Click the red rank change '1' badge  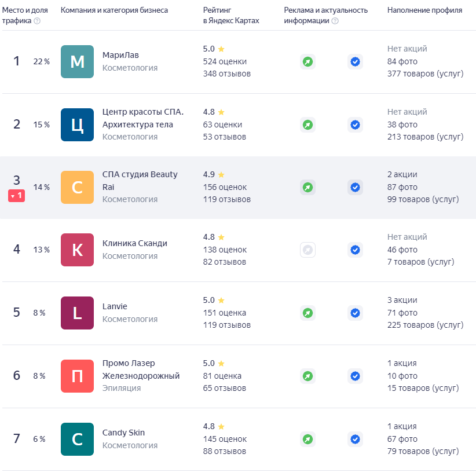click(x=16, y=196)
